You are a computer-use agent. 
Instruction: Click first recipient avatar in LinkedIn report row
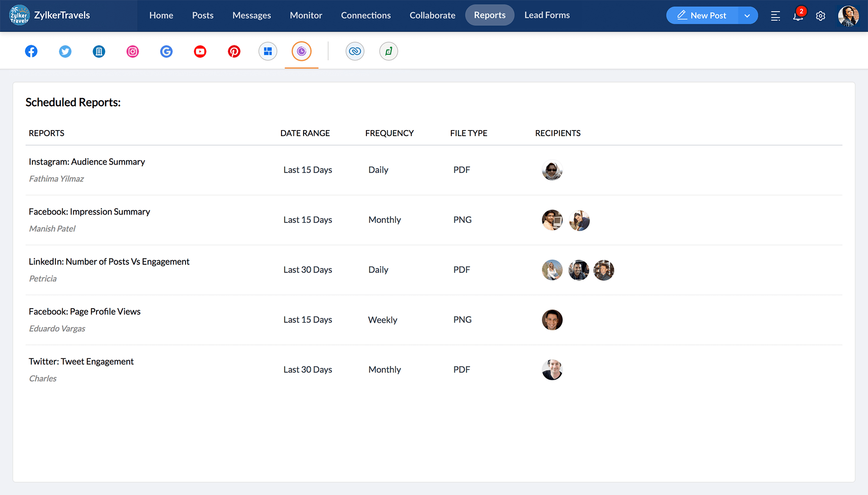tap(552, 270)
